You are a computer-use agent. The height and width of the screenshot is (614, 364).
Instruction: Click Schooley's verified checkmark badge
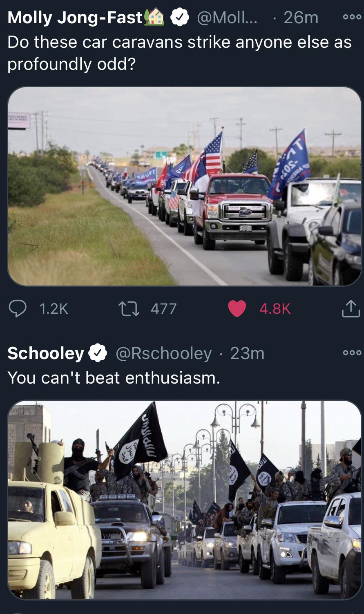(x=98, y=353)
